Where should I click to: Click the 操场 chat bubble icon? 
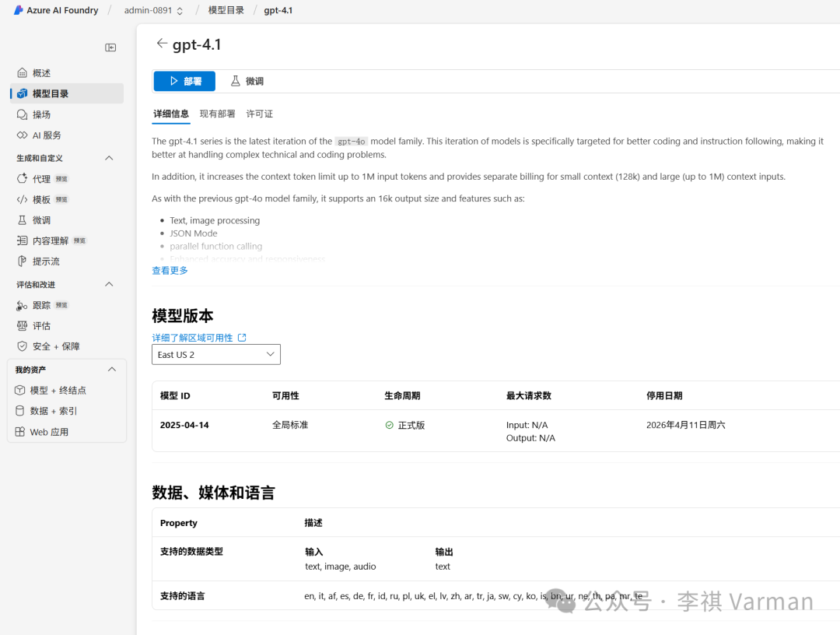(x=22, y=114)
